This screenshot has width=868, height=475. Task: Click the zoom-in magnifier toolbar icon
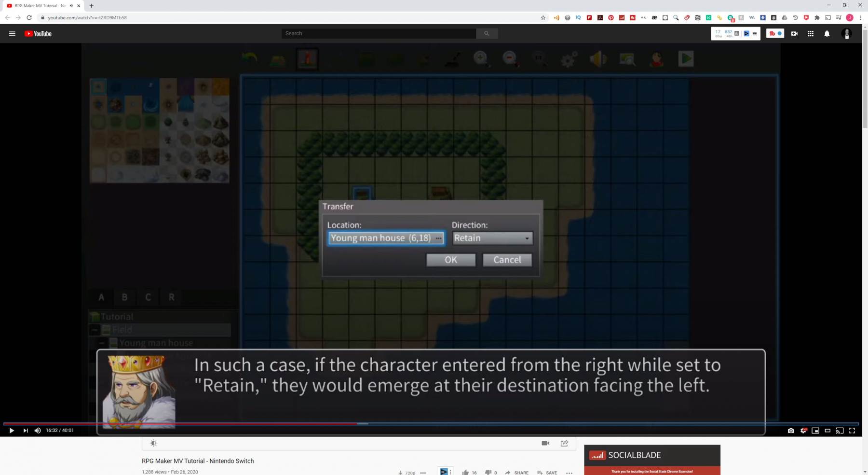481,59
